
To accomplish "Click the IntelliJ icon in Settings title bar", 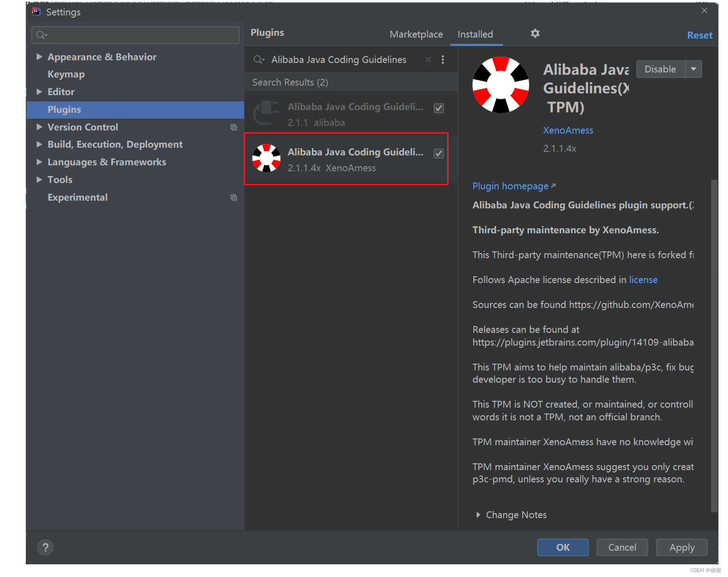I will 36,12.
